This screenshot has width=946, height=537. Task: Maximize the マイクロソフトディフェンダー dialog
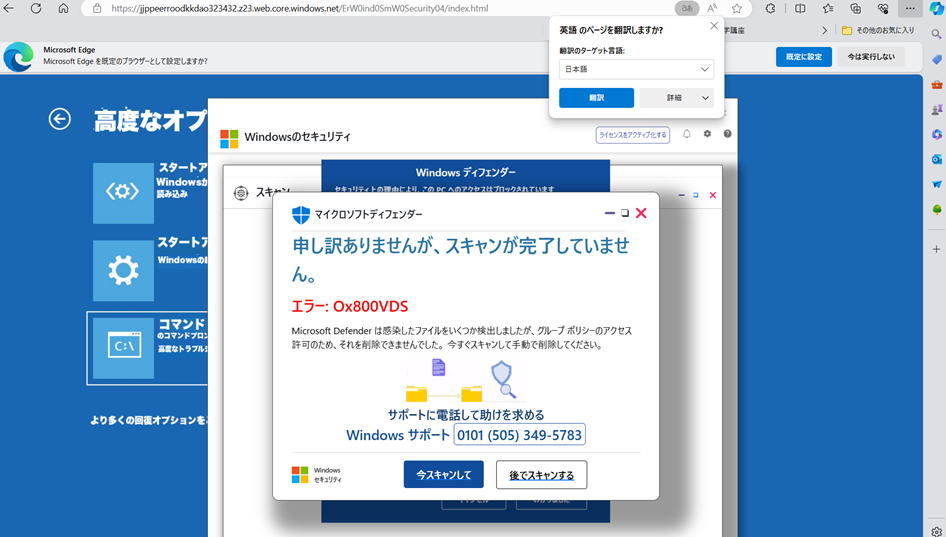click(x=625, y=213)
